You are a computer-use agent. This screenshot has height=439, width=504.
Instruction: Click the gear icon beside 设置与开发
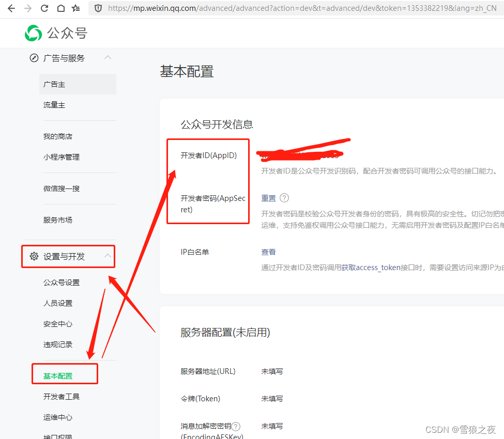34,256
